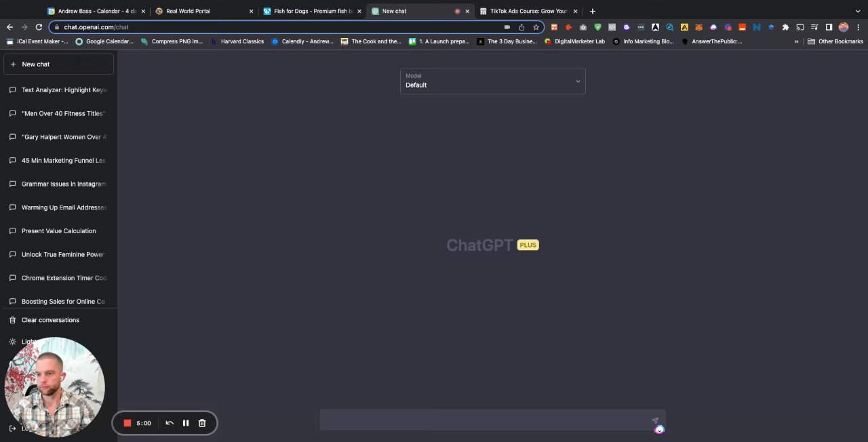
Task: Open 'Chrome Extension Timer Cod' conversation
Action: coord(58,278)
